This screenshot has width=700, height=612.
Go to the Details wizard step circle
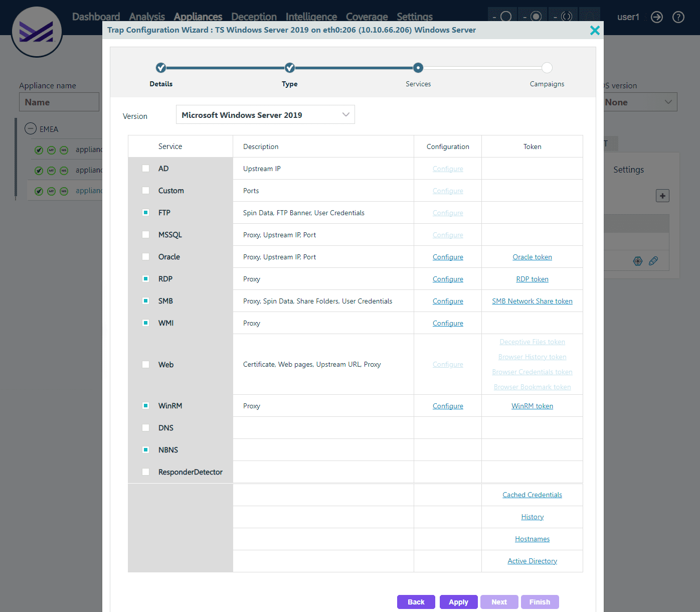161,68
